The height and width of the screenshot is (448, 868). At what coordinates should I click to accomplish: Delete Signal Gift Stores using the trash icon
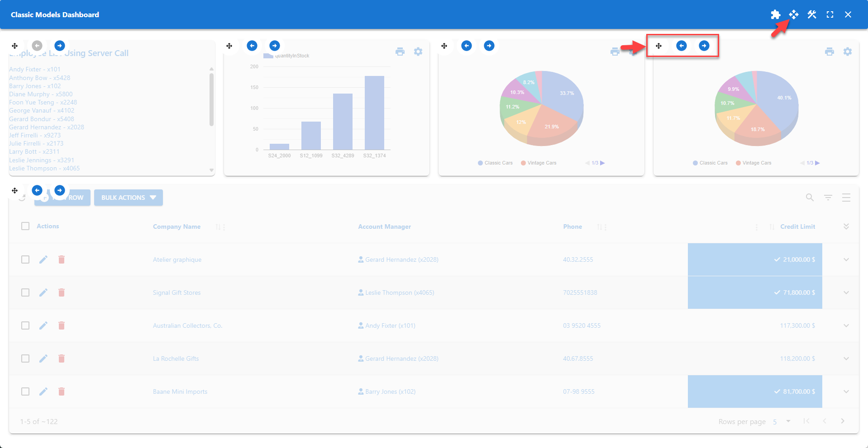pyautogui.click(x=62, y=292)
